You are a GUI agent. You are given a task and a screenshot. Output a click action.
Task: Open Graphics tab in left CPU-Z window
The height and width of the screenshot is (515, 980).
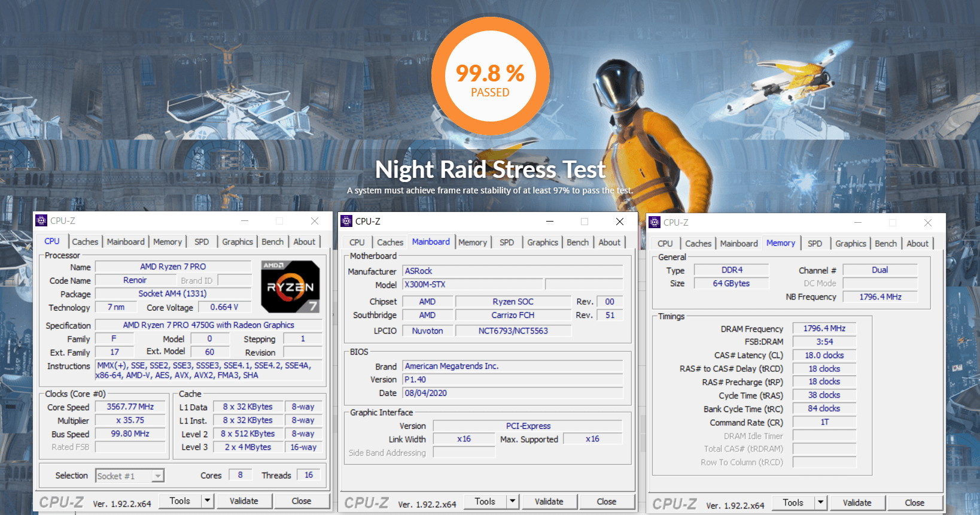[x=238, y=241]
